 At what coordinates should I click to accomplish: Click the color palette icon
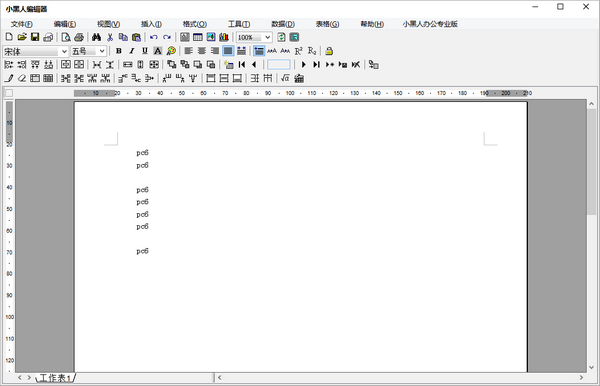pos(171,51)
